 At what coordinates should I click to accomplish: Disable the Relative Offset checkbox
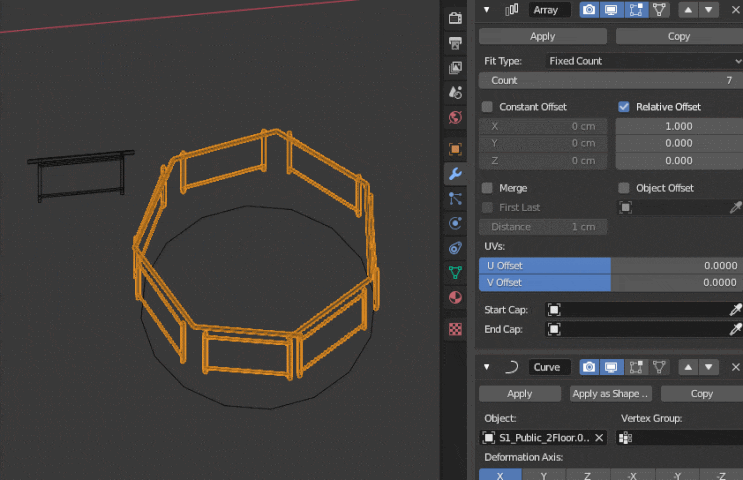tap(624, 107)
